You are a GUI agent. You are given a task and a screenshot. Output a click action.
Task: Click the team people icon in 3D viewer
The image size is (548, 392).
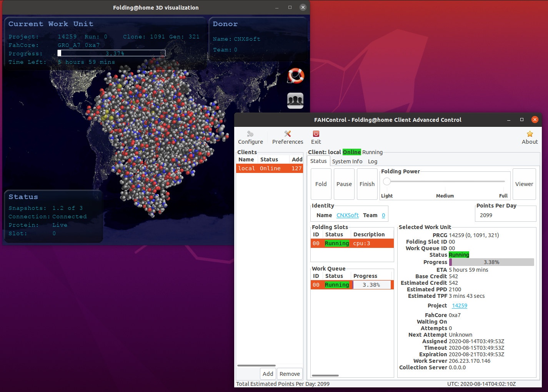[x=295, y=100]
